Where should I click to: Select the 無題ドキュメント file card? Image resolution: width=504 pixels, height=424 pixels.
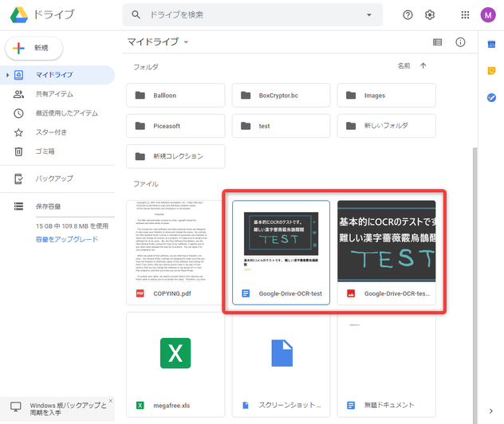point(386,364)
